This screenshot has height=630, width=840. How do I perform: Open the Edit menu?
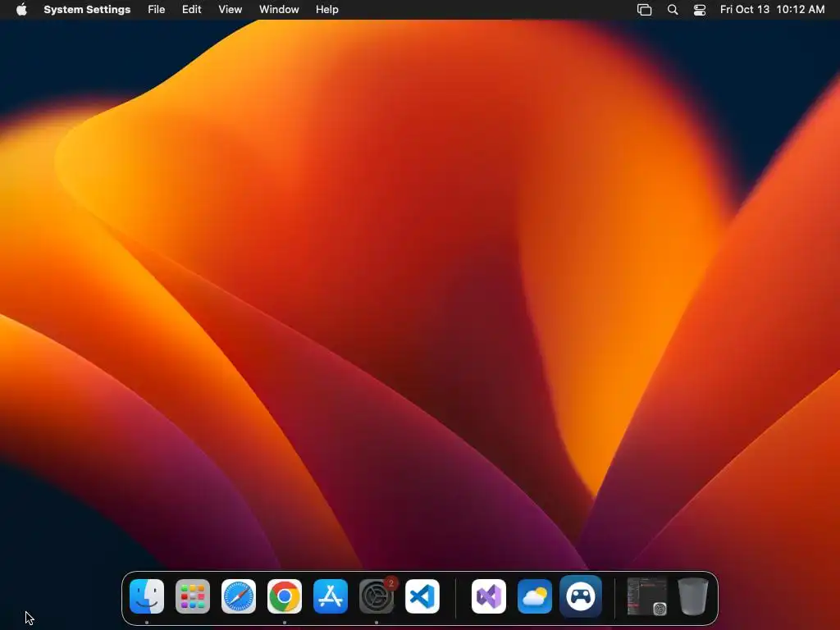[x=191, y=10]
